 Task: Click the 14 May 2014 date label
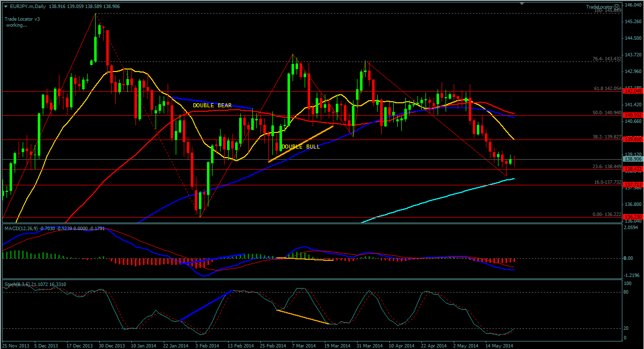click(499, 345)
